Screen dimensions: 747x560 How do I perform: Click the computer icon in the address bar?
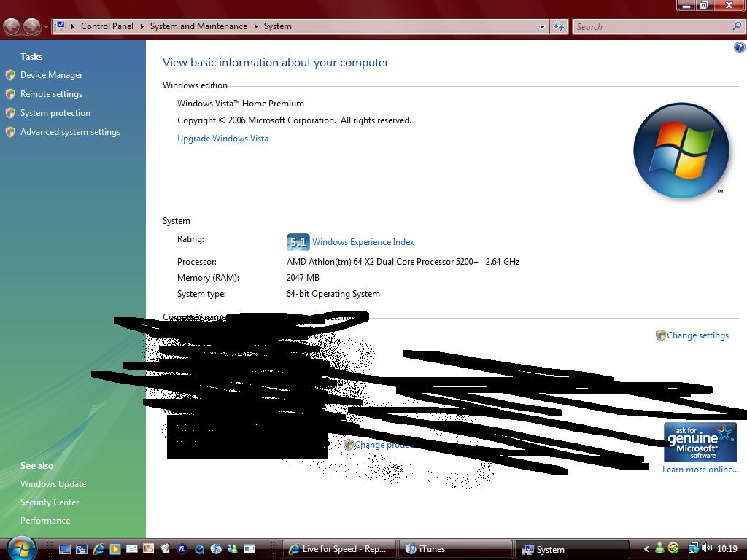pyautogui.click(x=60, y=26)
